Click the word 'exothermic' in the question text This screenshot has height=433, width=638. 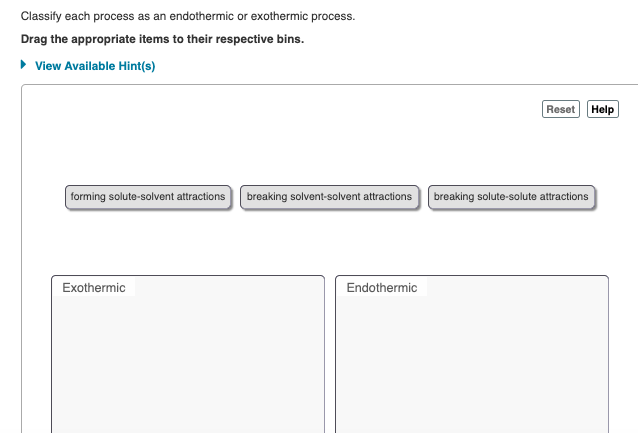tap(279, 16)
